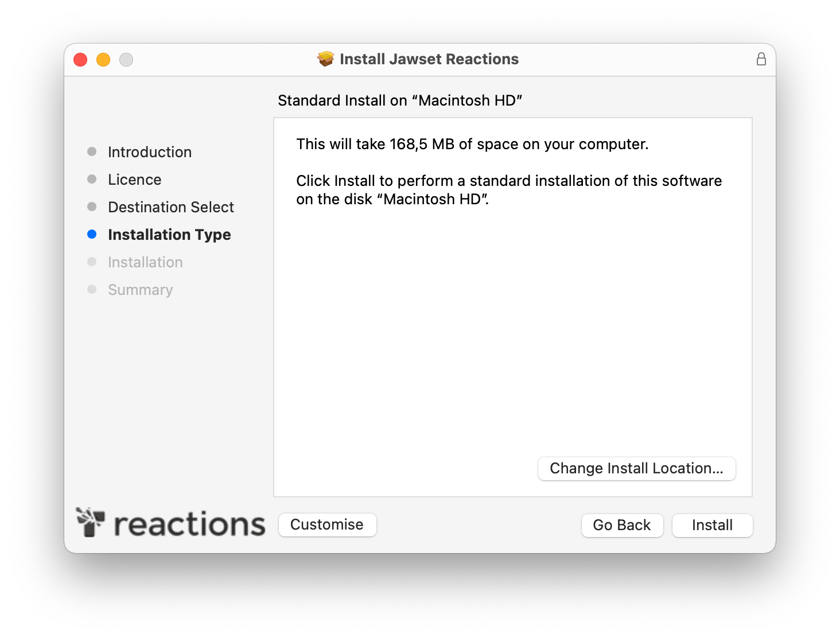Select the Destination Select step
The width and height of the screenshot is (840, 638).
[x=171, y=207]
